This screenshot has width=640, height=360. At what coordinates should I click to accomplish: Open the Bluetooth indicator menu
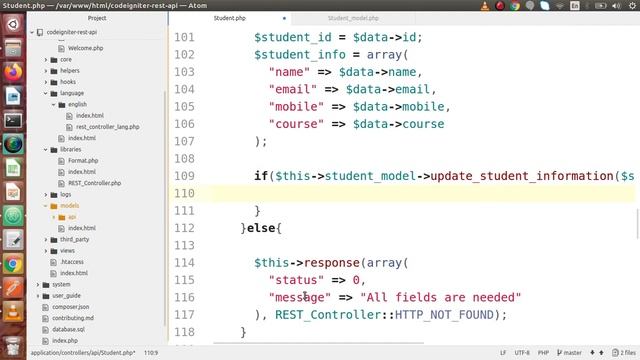click(588, 5)
